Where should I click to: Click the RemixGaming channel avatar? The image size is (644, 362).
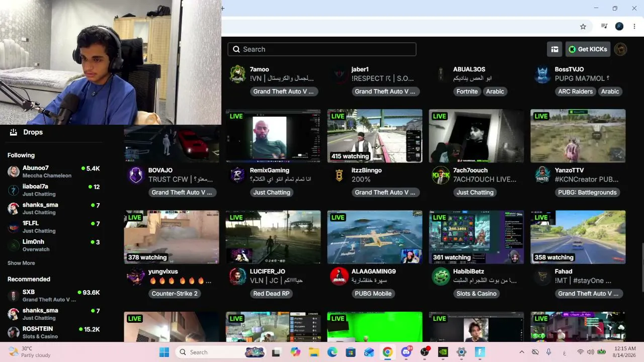click(x=237, y=175)
